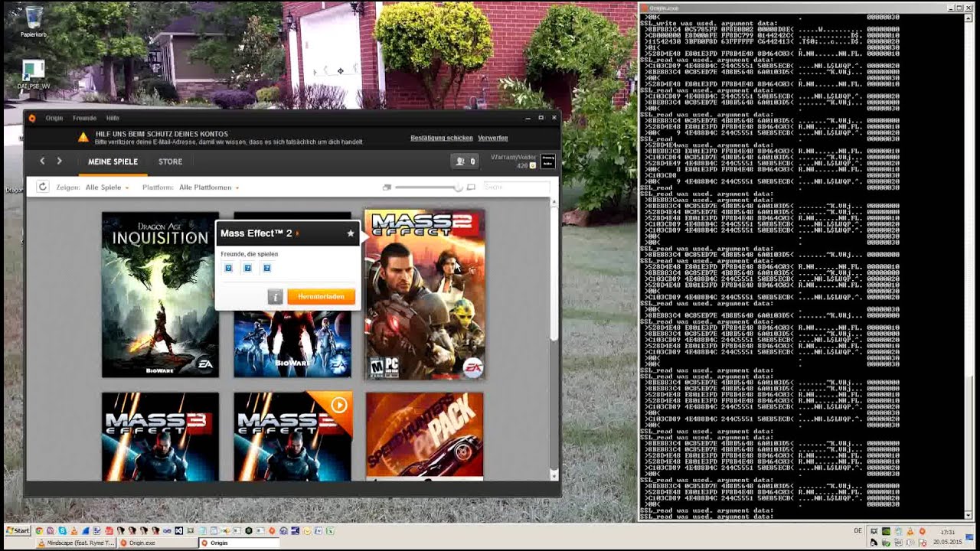Select the Dragon Age Inquisition cover
980x551 pixels.
(160, 295)
